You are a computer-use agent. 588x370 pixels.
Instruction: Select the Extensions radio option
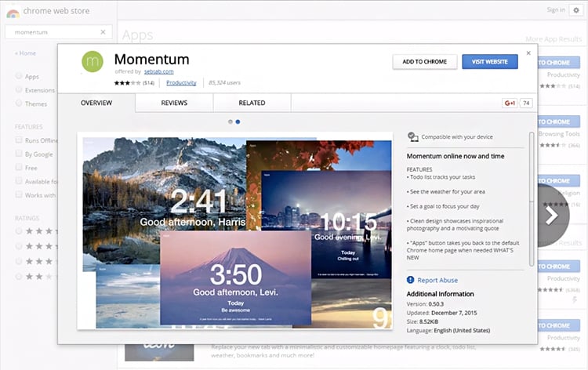(18, 89)
